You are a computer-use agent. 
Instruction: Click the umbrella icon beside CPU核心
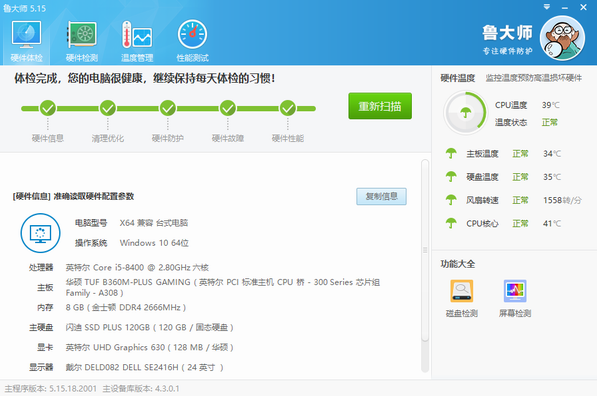pyautogui.click(x=451, y=223)
